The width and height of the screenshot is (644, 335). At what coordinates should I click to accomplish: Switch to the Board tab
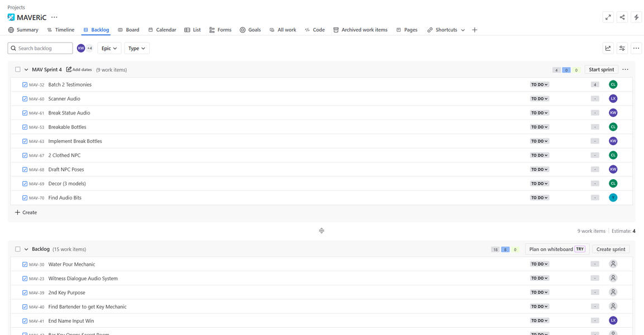pos(128,30)
